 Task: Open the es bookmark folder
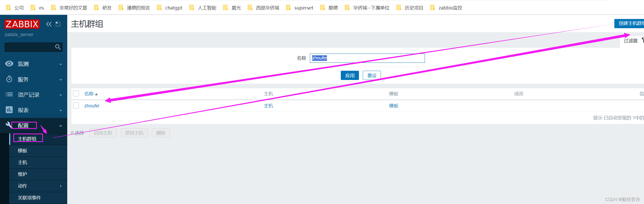click(37, 8)
